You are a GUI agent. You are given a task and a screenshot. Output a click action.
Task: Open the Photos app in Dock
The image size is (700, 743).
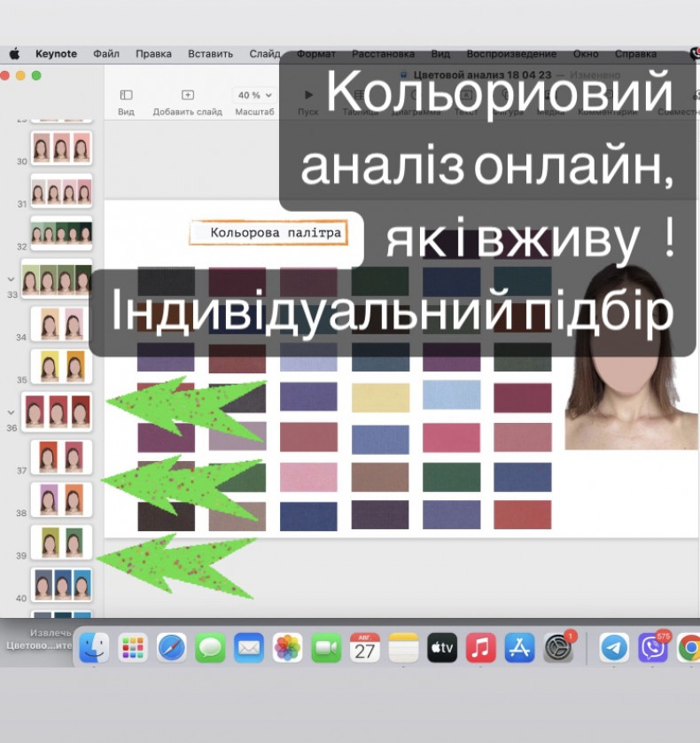287,648
